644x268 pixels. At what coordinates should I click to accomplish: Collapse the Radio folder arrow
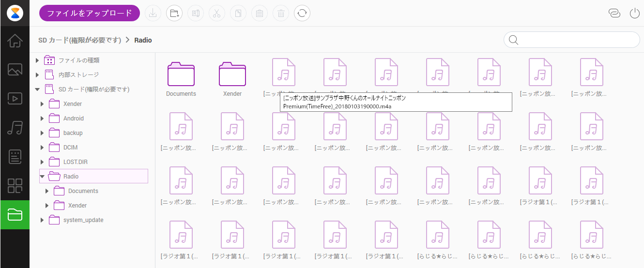click(x=42, y=176)
